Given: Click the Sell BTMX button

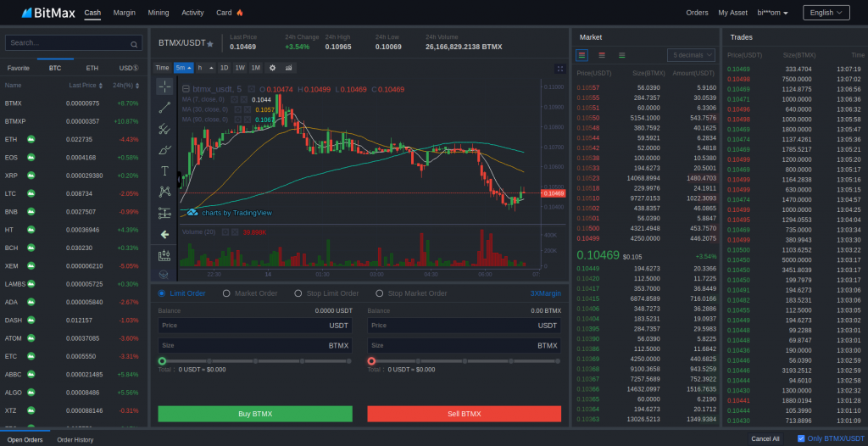Looking at the screenshot, I should tap(464, 414).
